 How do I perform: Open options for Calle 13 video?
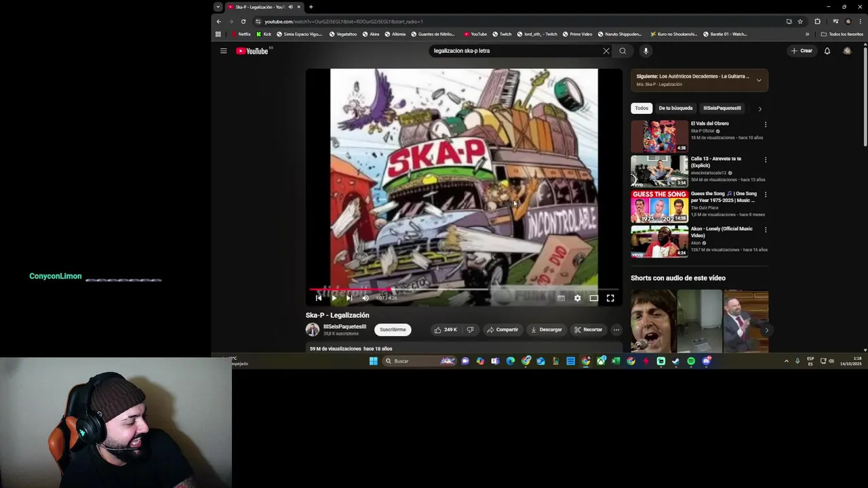pos(766,160)
